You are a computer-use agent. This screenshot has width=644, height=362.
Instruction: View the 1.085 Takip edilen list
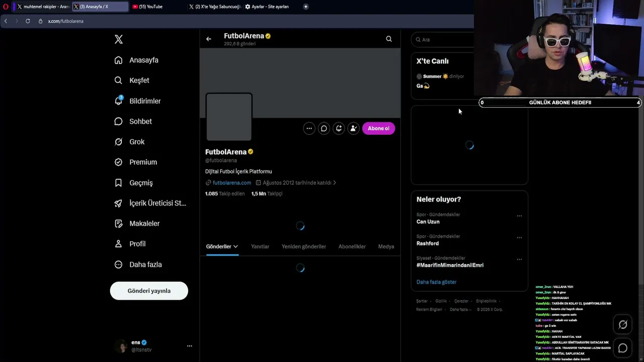pos(225,194)
